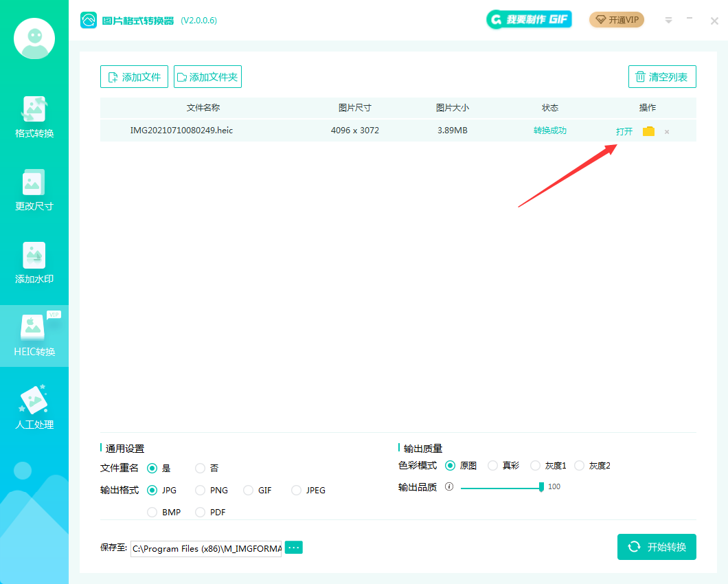Click the 我要制作 GIF banner button

point(529,19)
